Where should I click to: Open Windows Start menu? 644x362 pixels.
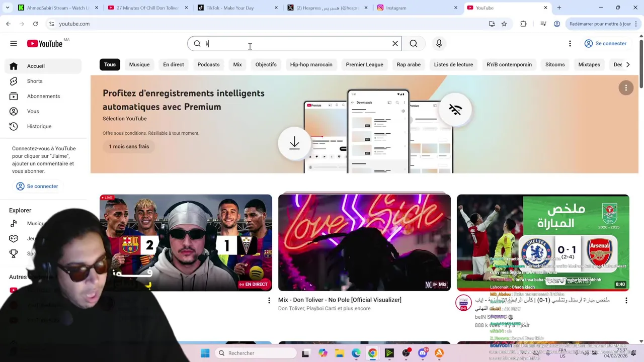pos(205,353)
